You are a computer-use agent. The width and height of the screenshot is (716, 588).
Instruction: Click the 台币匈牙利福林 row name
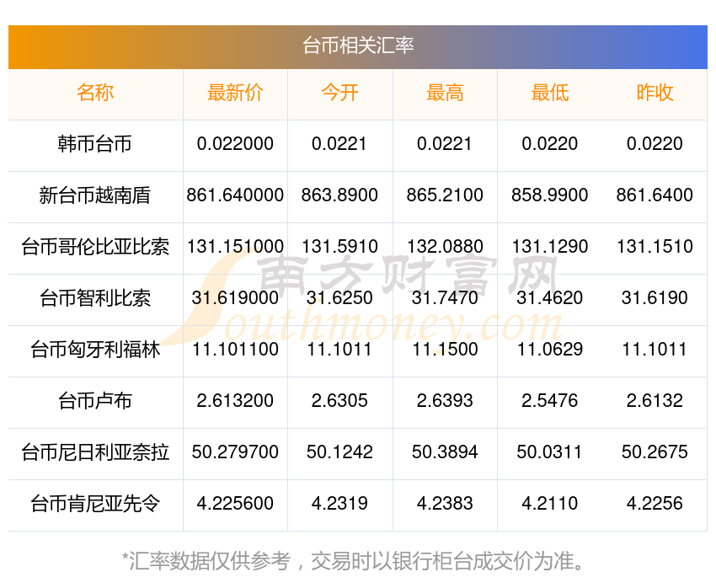(x=95, y=350)
